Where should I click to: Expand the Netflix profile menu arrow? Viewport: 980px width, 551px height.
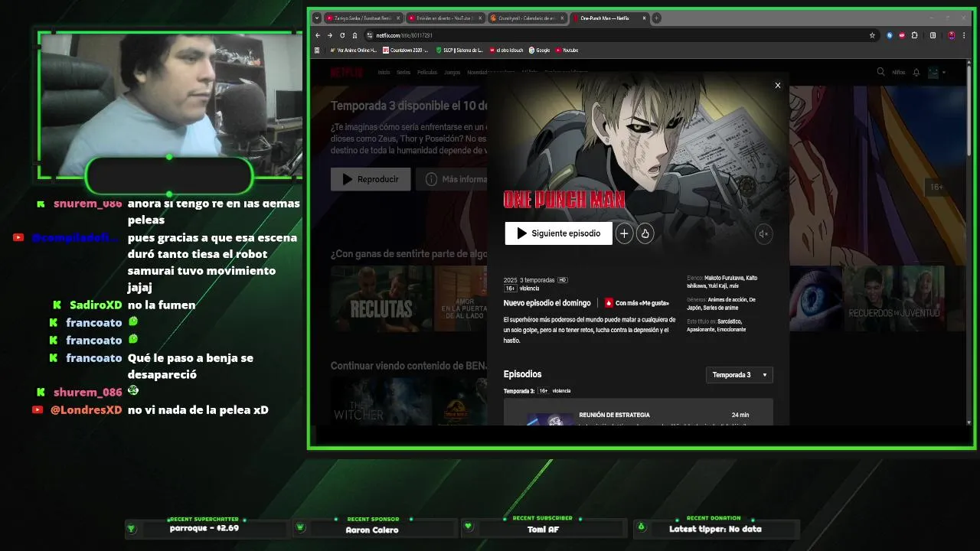coord(944,73)
